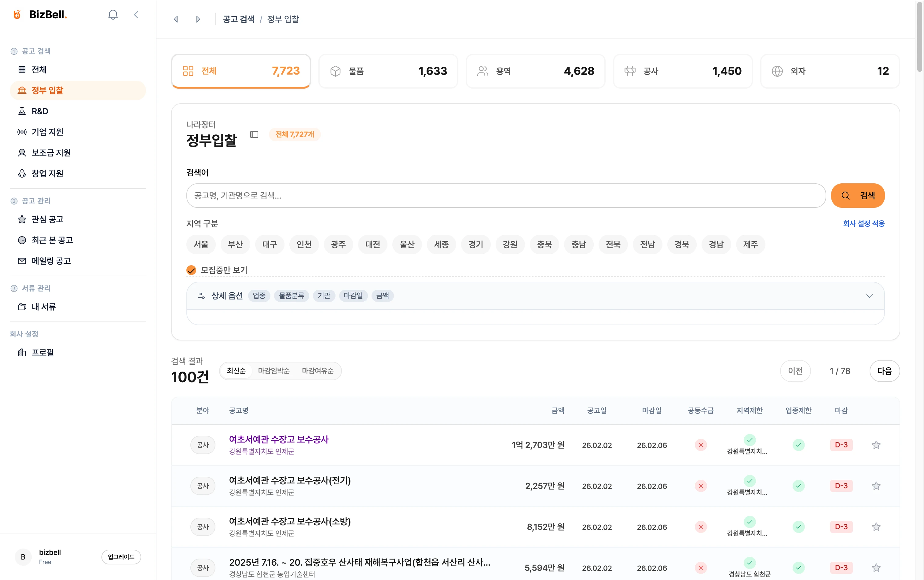
Task: Sort results by 마감임박순
Action: pyautogui.click(x=273, y=371)
